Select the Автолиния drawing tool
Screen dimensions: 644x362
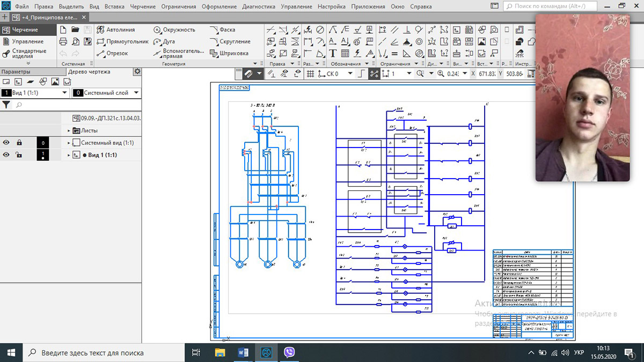coord(116,30)
